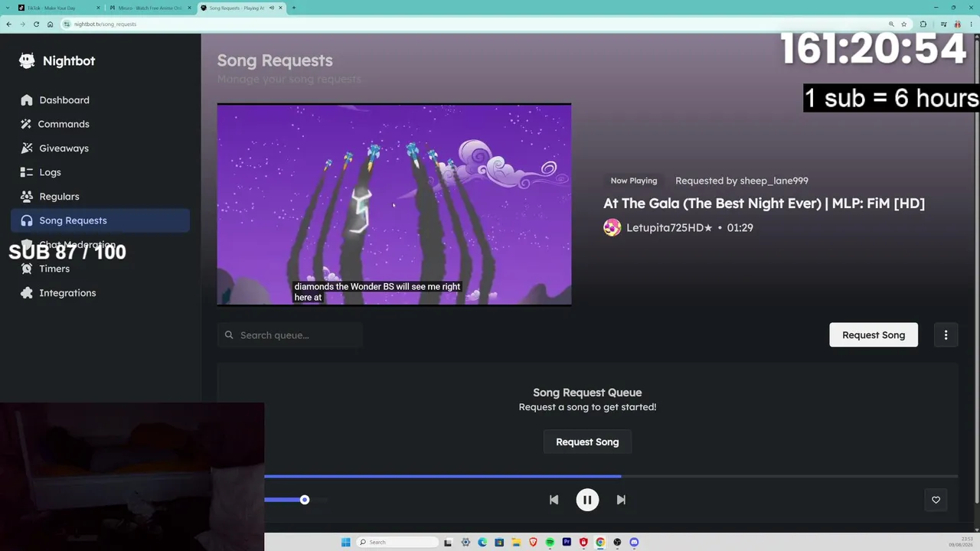Open the browser profile avatar
980x551 pixels.
pos(957,24)
